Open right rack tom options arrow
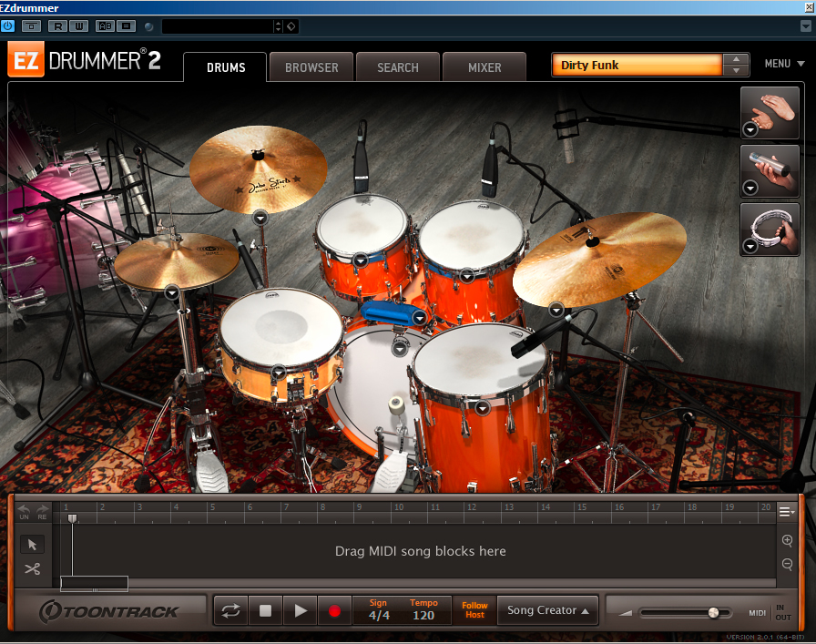The width and height of the screenshot is (816, 644). pos(467,275)
